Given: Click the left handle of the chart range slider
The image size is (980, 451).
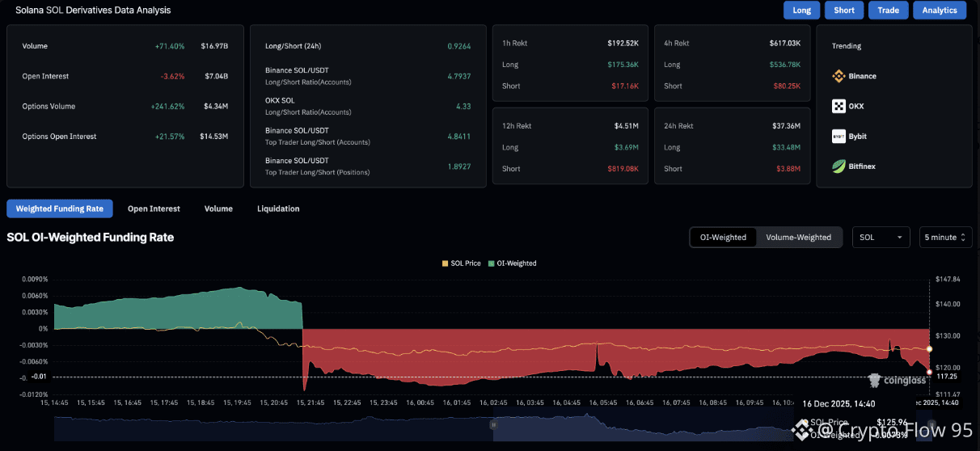Looking at the screenshot, I should click(x=493, y=424).
